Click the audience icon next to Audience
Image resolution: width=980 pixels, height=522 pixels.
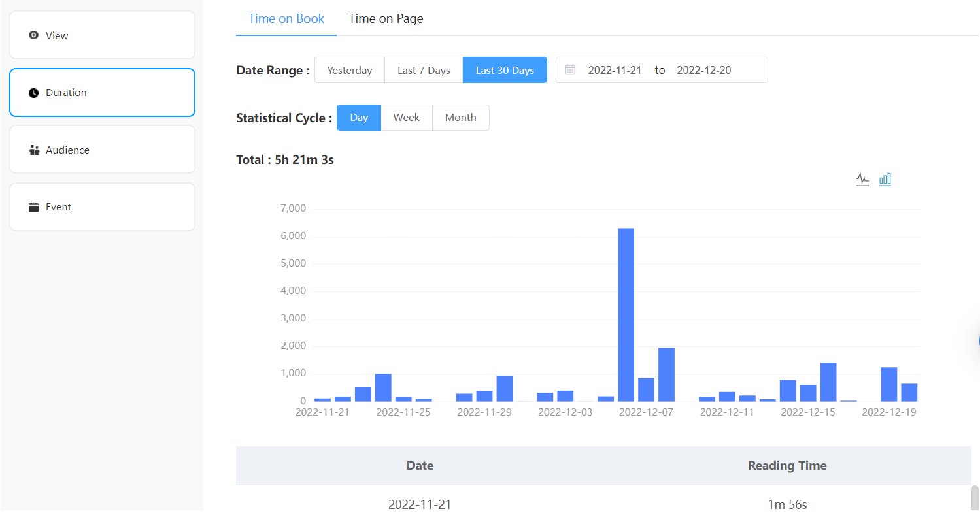point(33,149)
